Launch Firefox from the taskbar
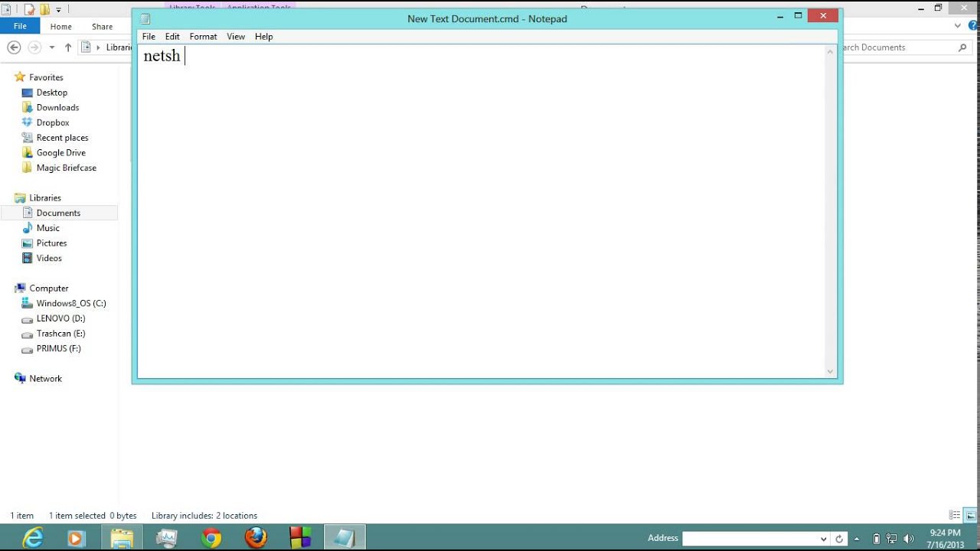 pos(256,538)
